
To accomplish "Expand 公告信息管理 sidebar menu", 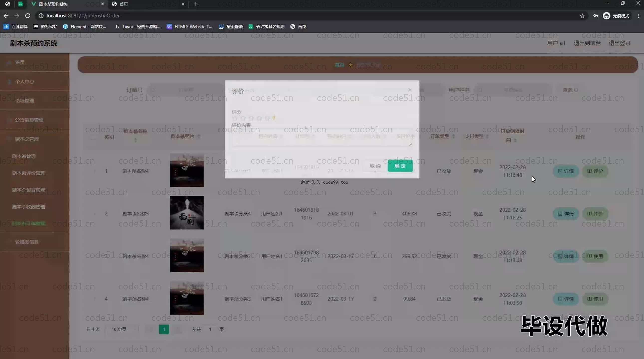I will 35,120.
